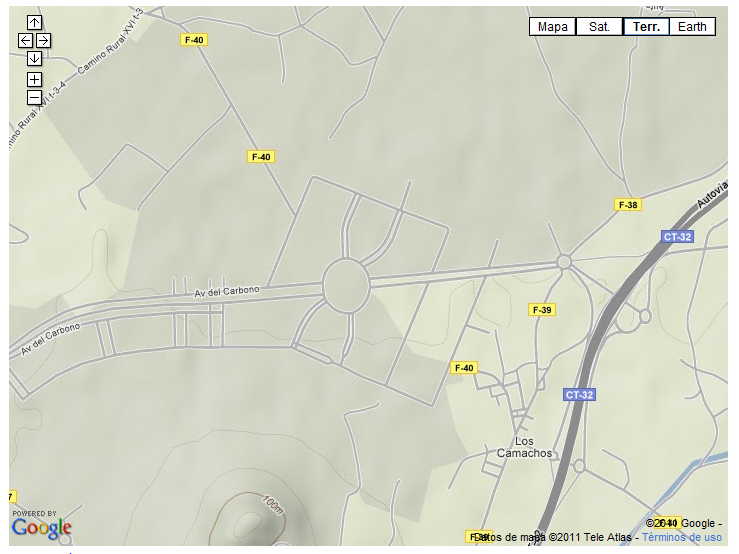Image resolution: width=739 pixels, height=554 pixels.
Task: Zoom in using the plus button
Action: [x=34, y=79]
